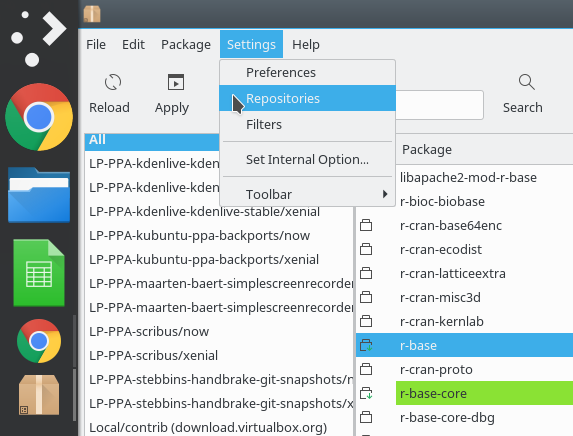Launch the large Chrome icon in dock

coord(39,117)
